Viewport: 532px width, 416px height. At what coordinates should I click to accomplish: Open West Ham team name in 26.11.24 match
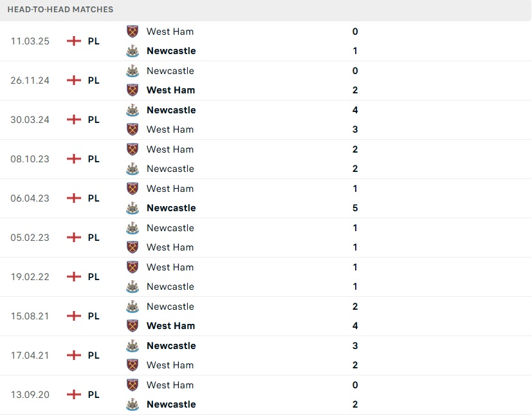[170, 90]
